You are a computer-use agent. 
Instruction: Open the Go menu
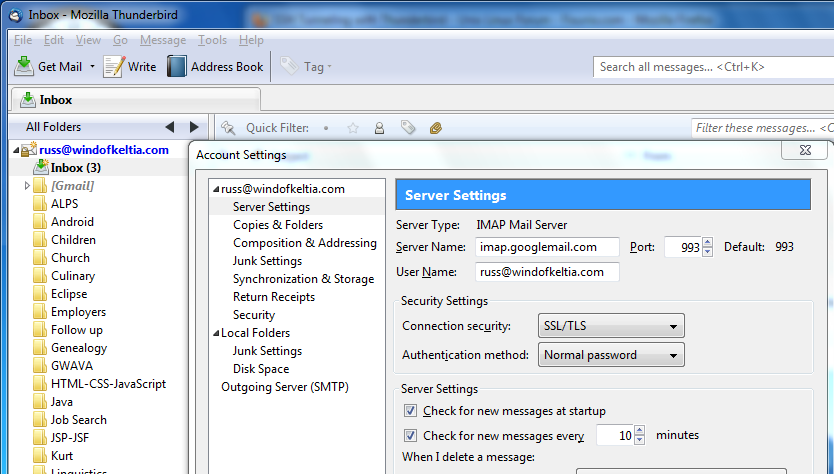(x=120, y=40)
